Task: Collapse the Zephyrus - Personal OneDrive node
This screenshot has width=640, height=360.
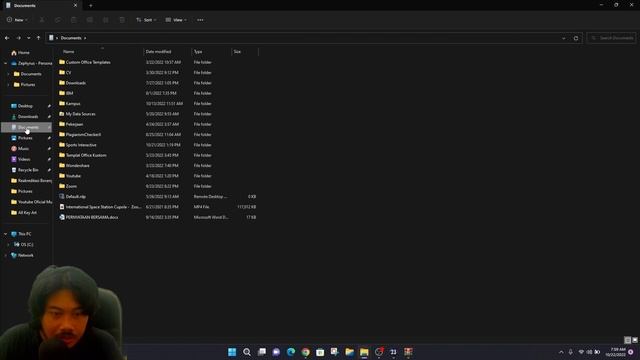Action: tap(5, 63)
